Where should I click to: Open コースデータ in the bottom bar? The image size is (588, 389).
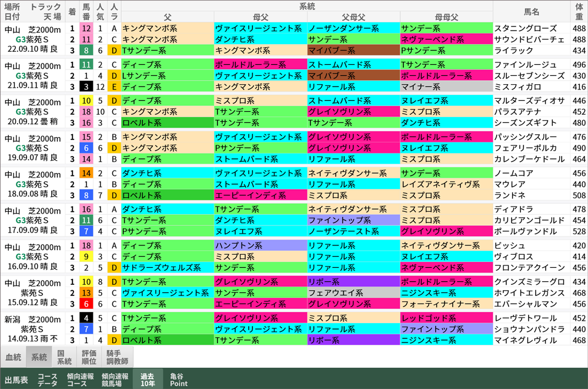48,380
